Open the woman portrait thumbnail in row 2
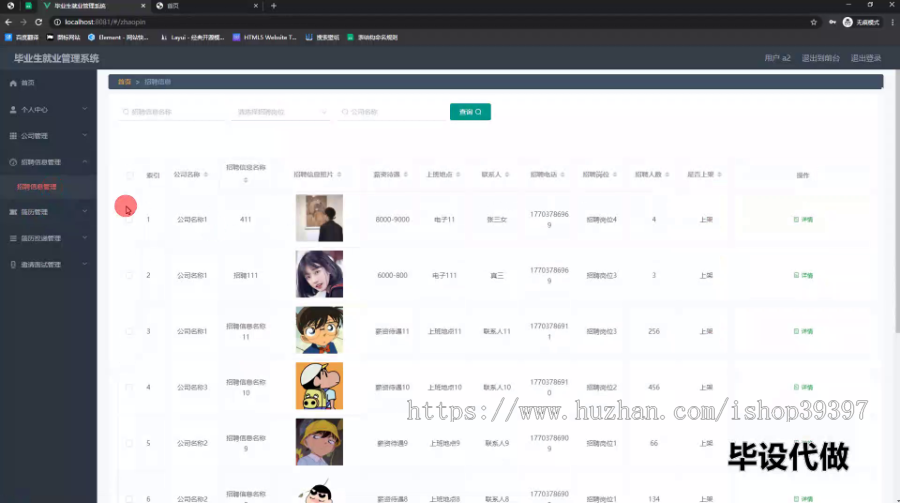Image resolution: width=900 pixels, height=503 pixels. point(319,274)
